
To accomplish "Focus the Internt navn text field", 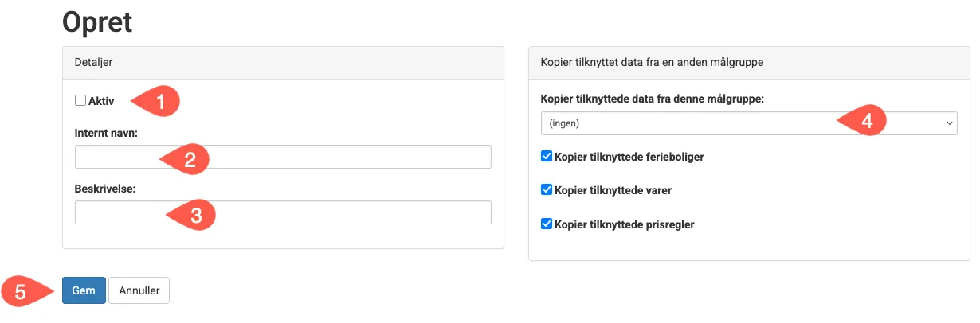I will click(283, 157).
